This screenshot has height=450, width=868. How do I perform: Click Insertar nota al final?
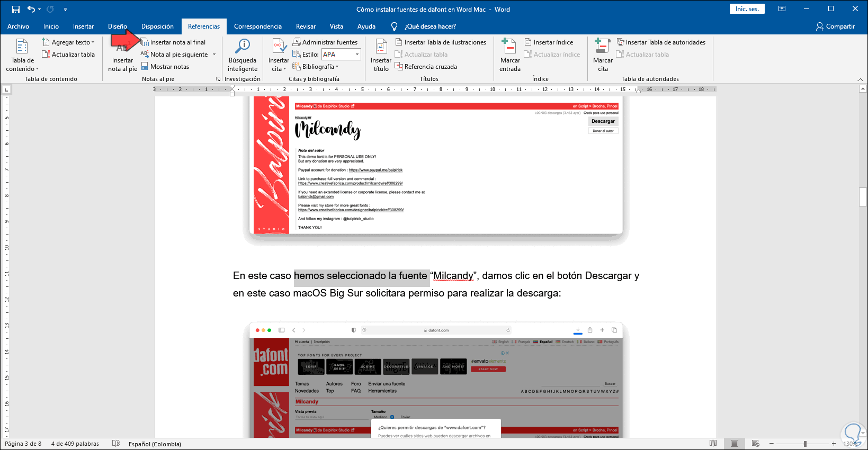click(x=173, y=42)
